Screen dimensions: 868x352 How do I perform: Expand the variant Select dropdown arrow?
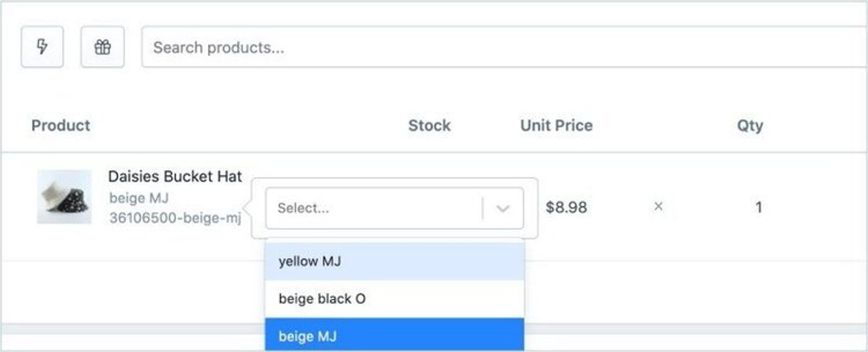[x=503, y=208]
